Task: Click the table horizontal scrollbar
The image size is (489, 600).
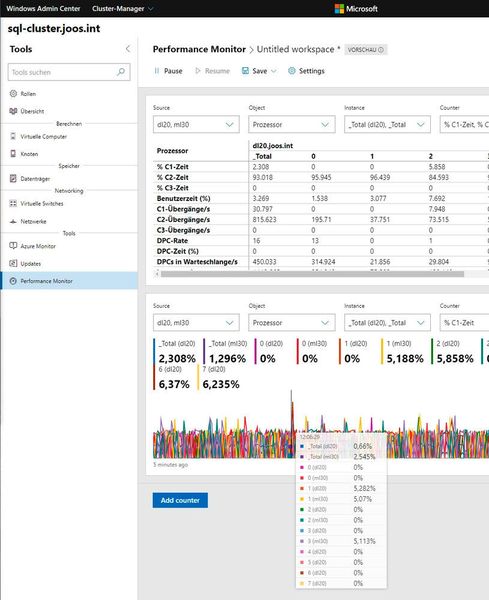Action: pos(312,274)
